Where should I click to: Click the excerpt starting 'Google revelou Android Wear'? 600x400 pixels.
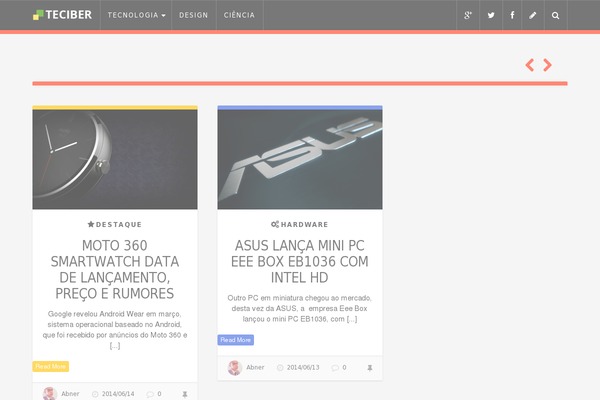coord(115,330)
